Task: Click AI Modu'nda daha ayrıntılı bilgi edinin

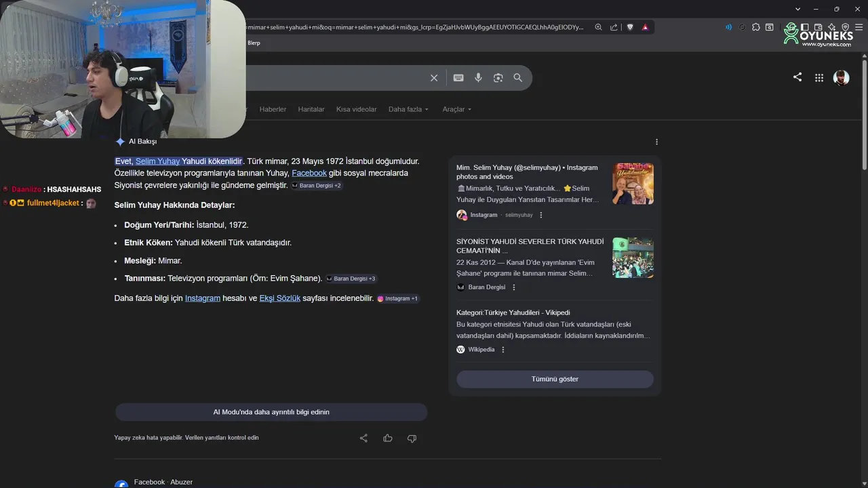Action: [x=271, y=412]
